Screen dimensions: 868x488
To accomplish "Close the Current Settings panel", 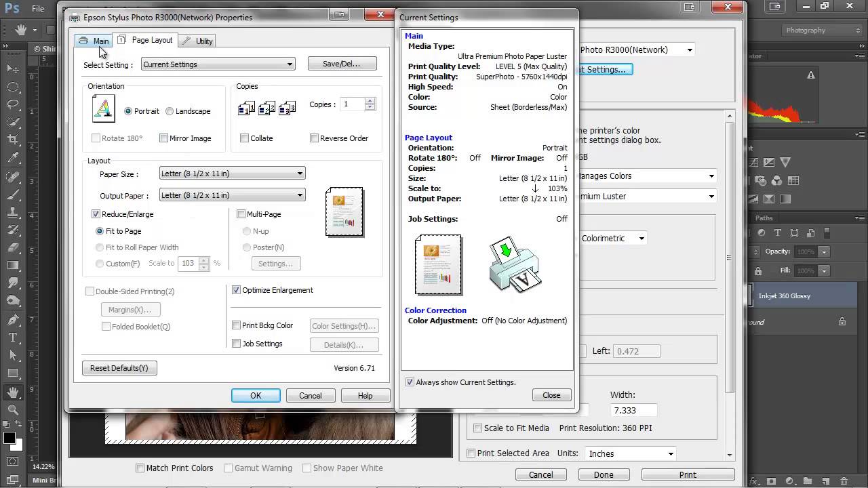I will pos(551,395).
